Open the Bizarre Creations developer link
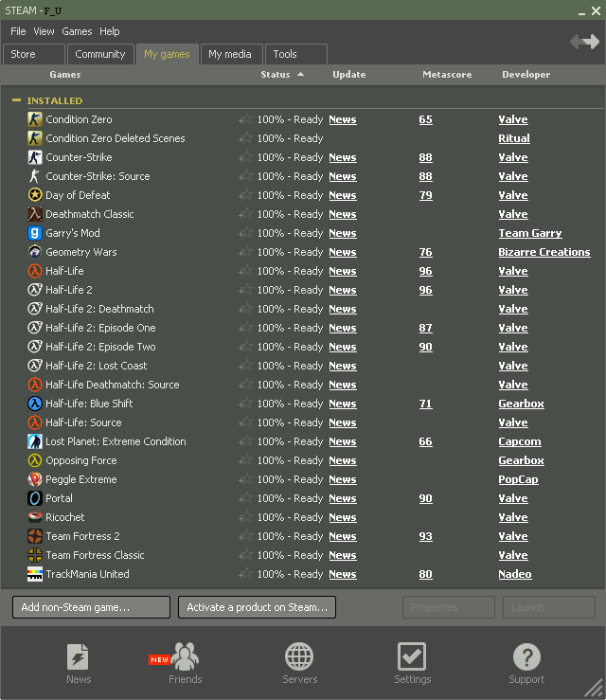The image size is (606, 700). [544, 252]
